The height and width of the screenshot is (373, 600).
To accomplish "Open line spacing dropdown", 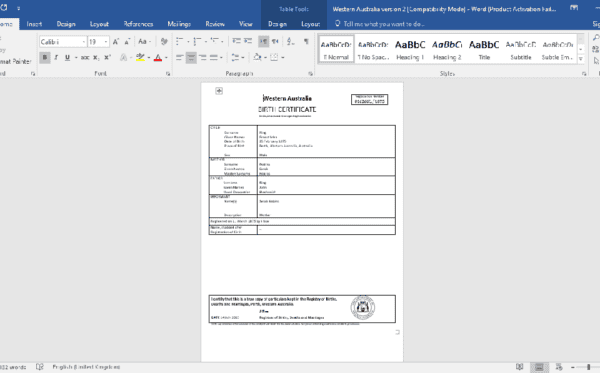I will 237,57.
